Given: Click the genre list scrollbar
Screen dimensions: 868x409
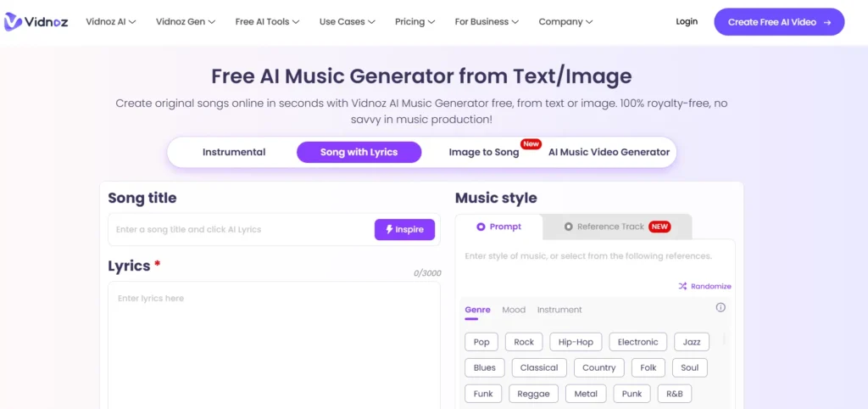Looking at the screenshot, I should (x=724, y=339).
